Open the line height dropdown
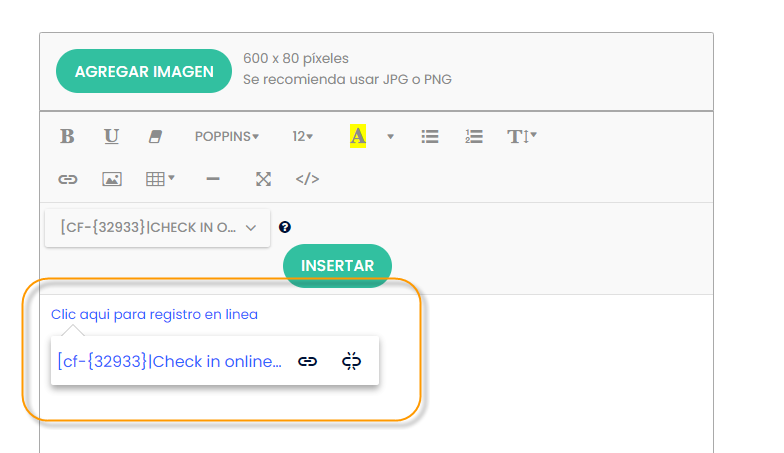Image resolution: width=784 pixels, height=453 pixels. coord(522,136)
